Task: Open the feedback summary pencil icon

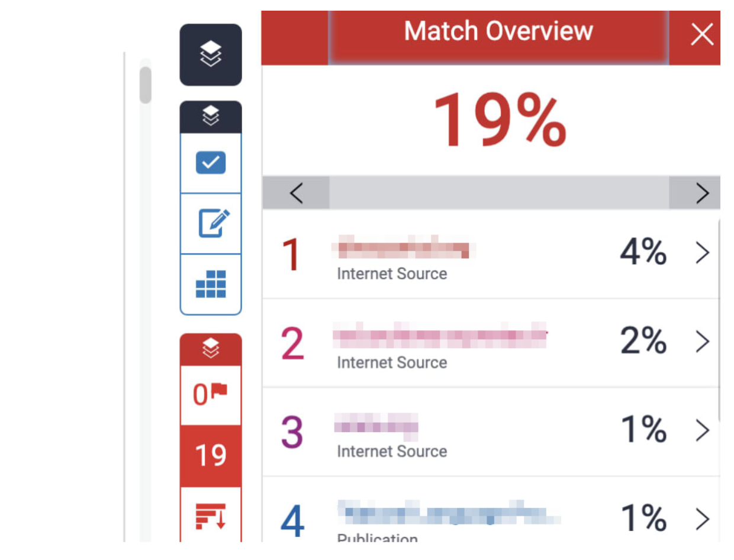Action: [210, 223]
